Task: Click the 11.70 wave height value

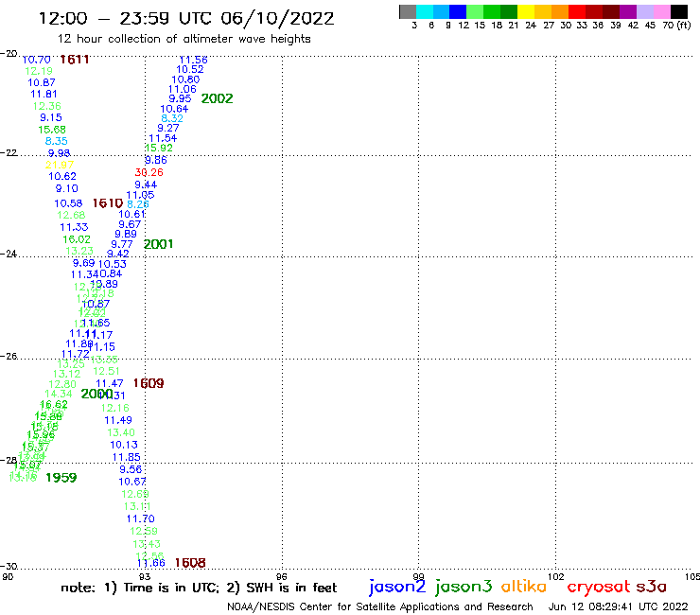Action: [141, 519]
